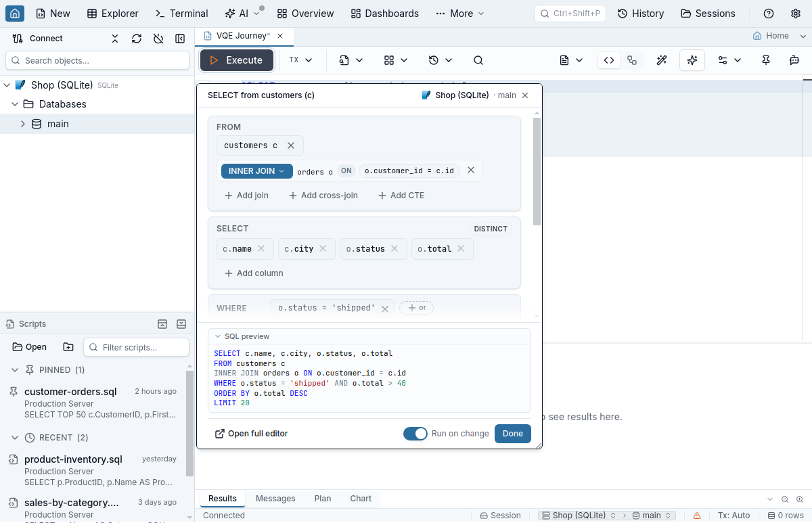Click the magnifier search icon in editor toolbar
The image size is (812, 523).
(478, 60)
